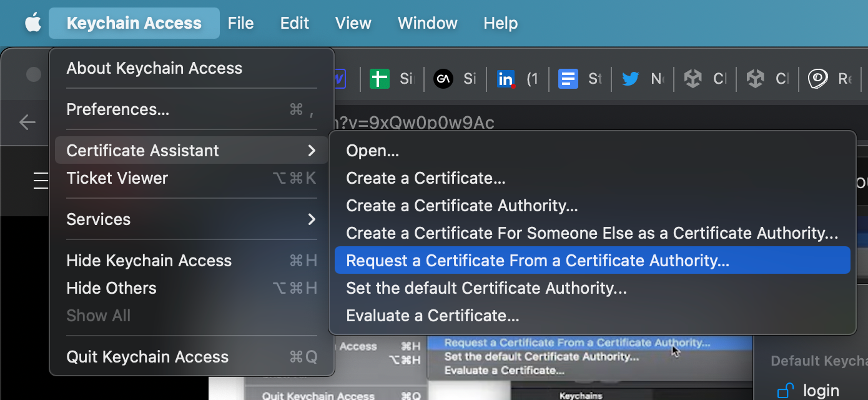
Task: Select Create a Certificate For Someone Else option
Action: [x=593, y=233]
